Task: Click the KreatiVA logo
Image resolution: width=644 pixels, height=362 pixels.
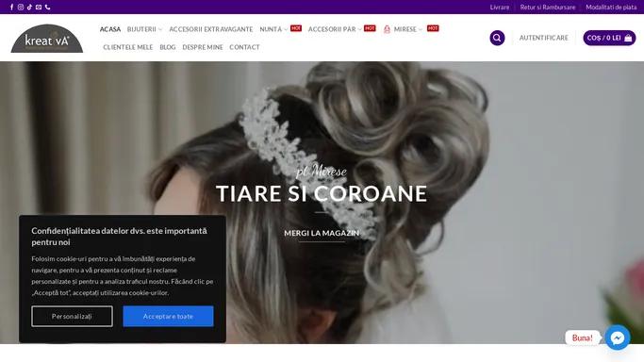Action: (47, 39)
